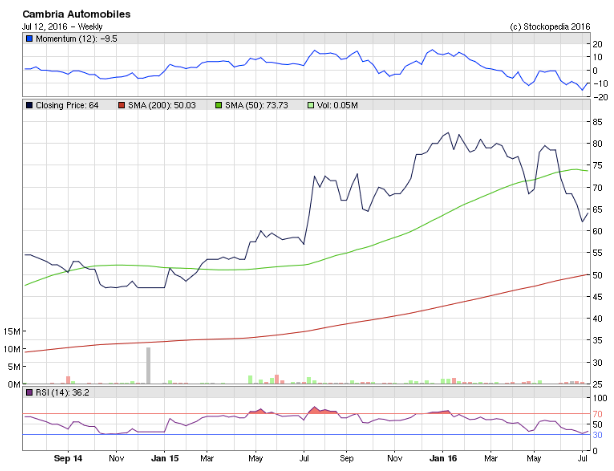Click the dark Closing Price legend swatch

point(29,105)
